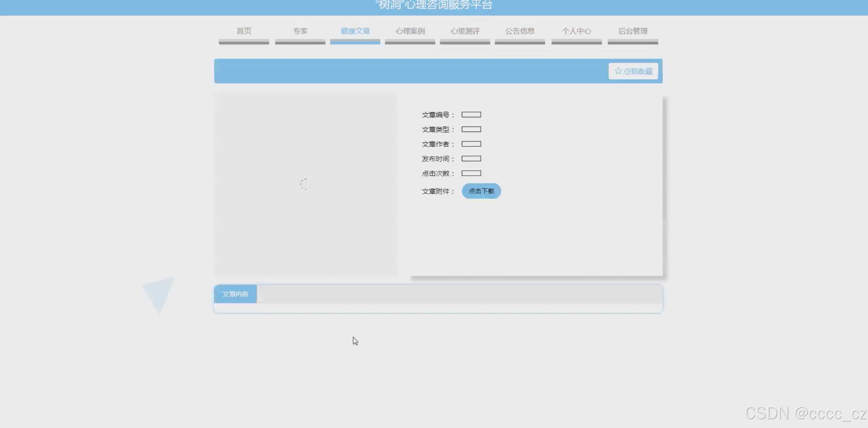
Task: Switch to the 心理案例 tab
Action: 410,31
